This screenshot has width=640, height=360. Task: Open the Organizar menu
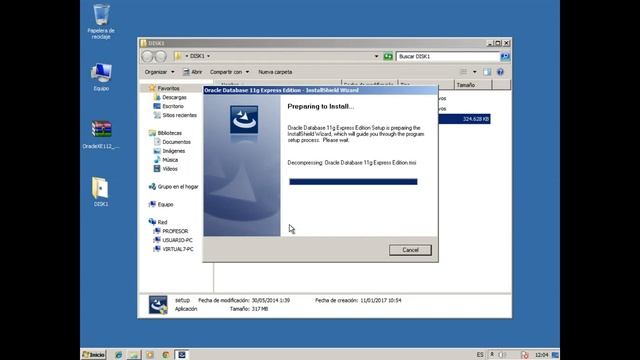[x=159, y=72]
